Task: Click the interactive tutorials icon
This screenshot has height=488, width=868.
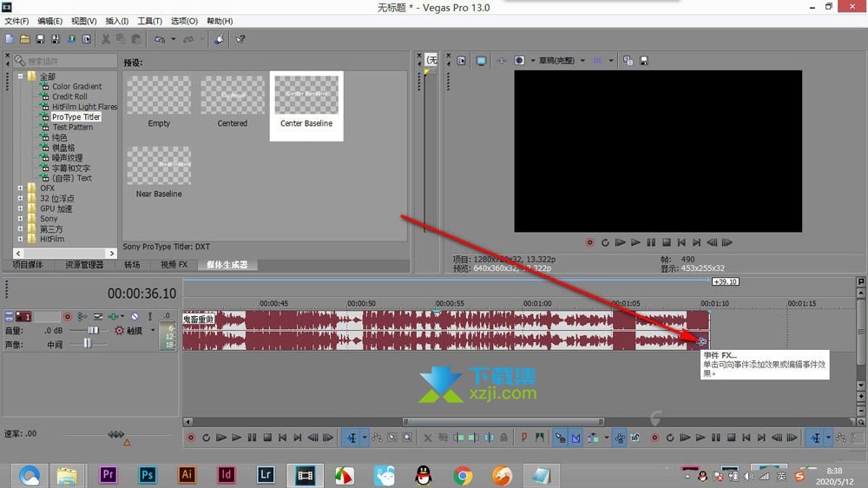Action: tap(220, 39)
